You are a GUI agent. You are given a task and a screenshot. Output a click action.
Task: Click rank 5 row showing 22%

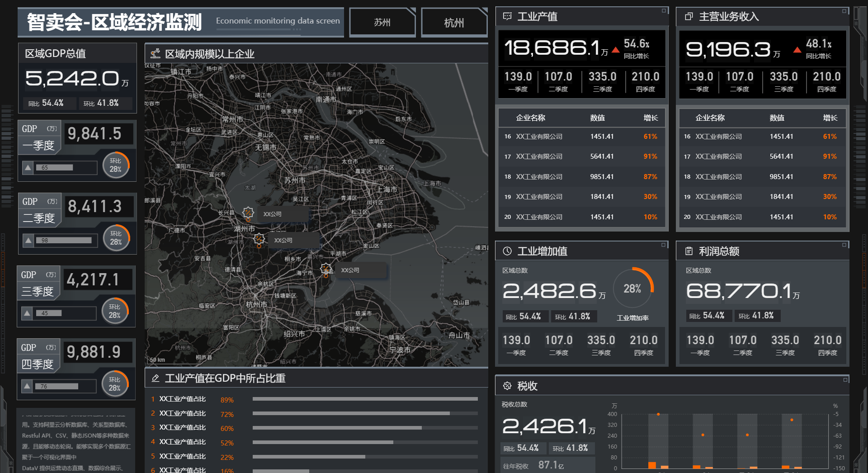coord(314,457)
